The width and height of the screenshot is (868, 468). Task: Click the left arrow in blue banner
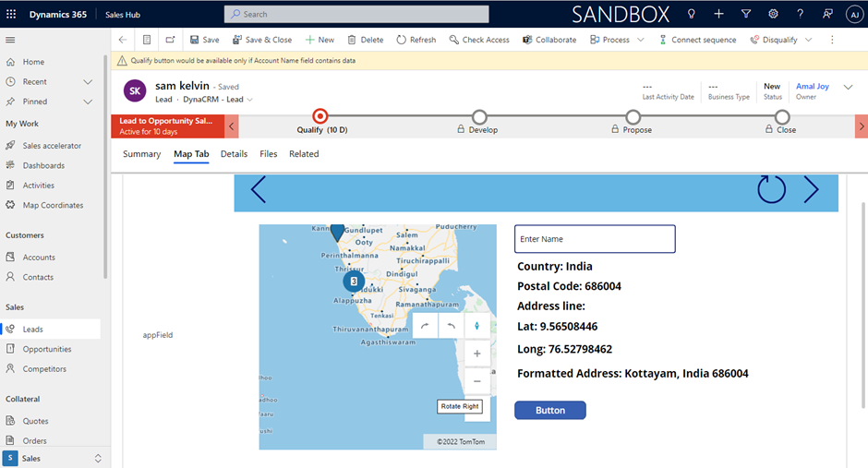(x=259, y=189)
